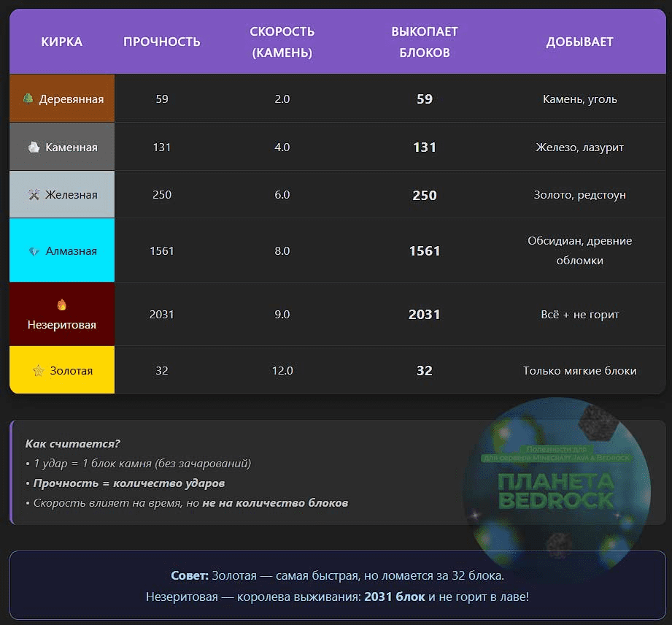Click the 'Совет:' label in tip box
Viewport: 672px width, 625px height.
click(x=190, y=576)
